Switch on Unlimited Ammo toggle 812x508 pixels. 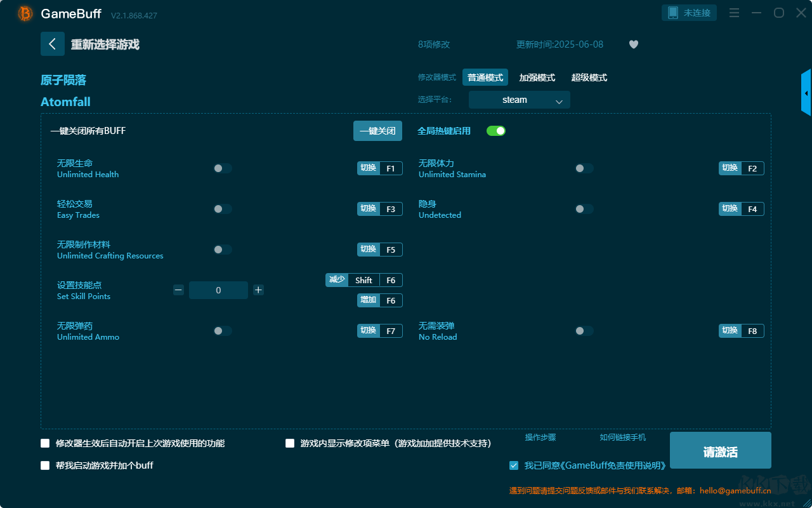[223, 331]
